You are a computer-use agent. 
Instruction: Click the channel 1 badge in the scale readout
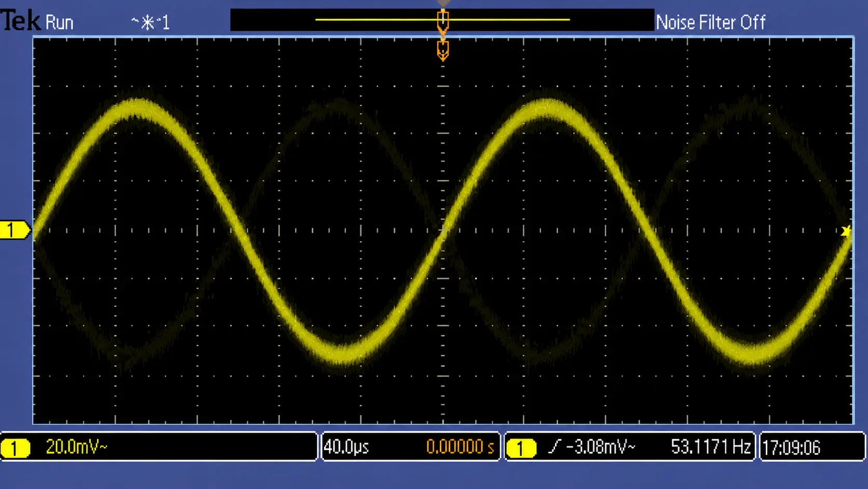[x=15, y=448]
